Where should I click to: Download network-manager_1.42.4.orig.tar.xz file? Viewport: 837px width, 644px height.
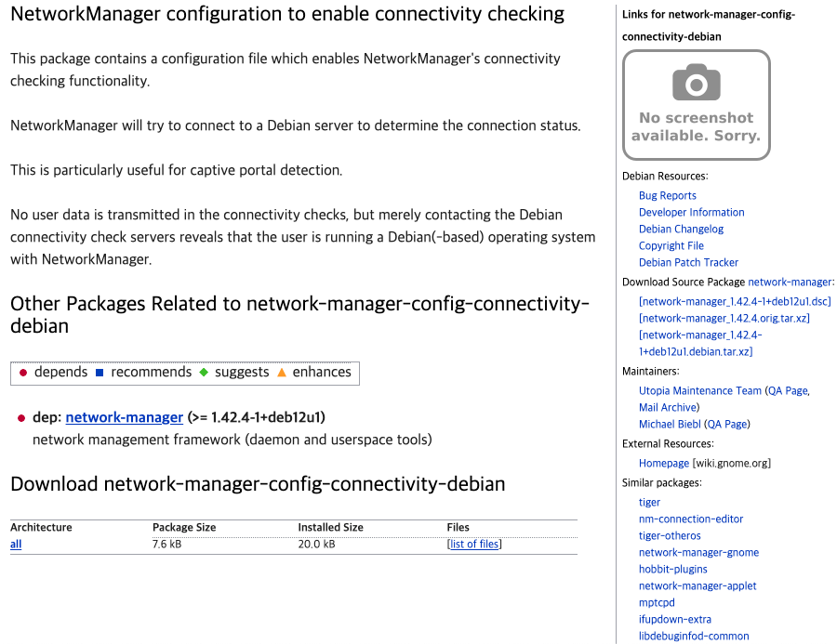[724, 319]
